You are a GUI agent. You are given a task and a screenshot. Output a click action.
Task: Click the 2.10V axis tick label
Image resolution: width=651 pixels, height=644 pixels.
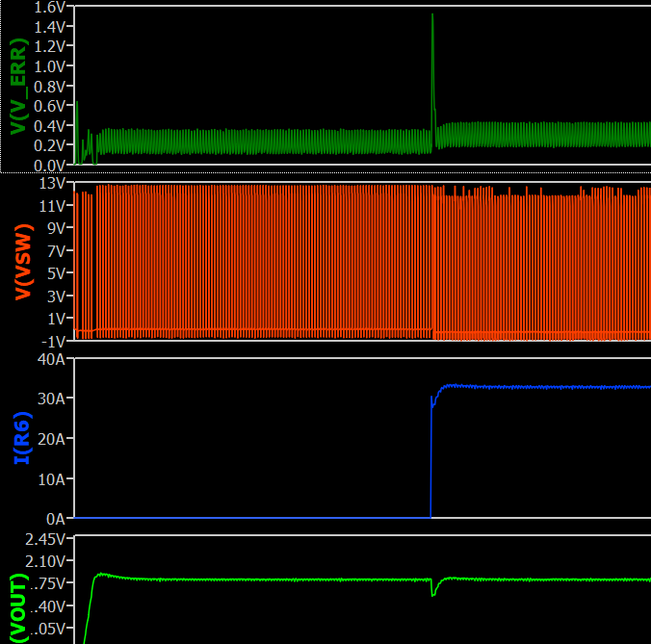pyautogui.click(x=45, y=561)
